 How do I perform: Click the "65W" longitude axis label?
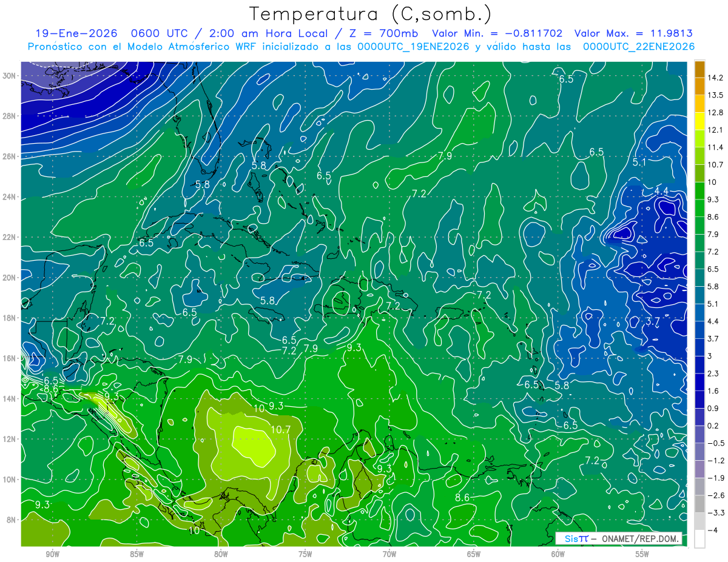coord(474,554)
